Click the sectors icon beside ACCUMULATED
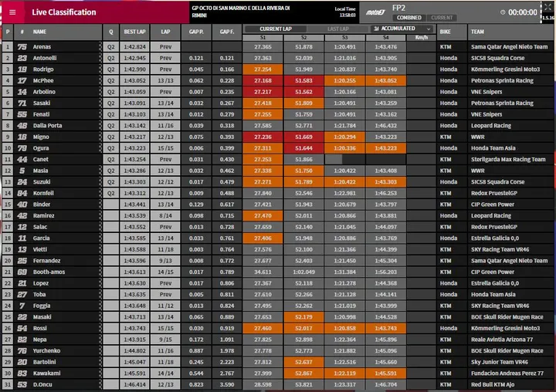Image resolution: width=556 pixels, height=392 pixels. click(376, 29)
